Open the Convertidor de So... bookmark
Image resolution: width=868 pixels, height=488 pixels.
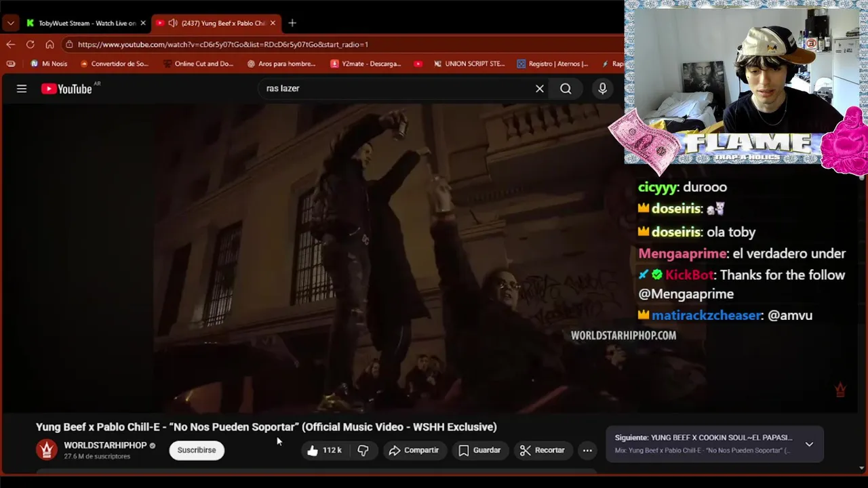114,64
